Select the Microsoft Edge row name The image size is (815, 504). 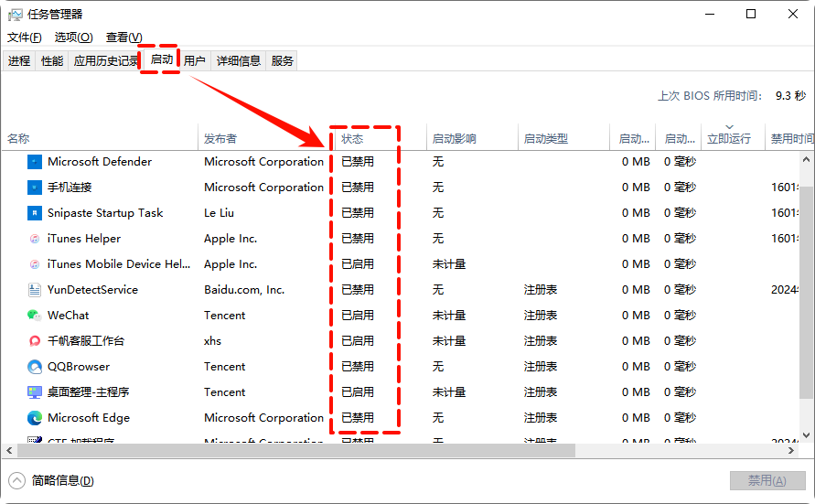click(x=89, y=418)
